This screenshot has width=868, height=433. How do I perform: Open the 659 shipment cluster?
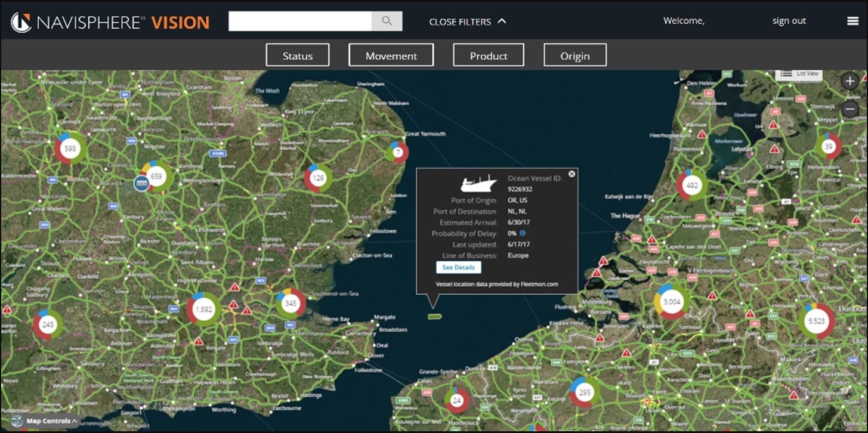click(156, 176)
